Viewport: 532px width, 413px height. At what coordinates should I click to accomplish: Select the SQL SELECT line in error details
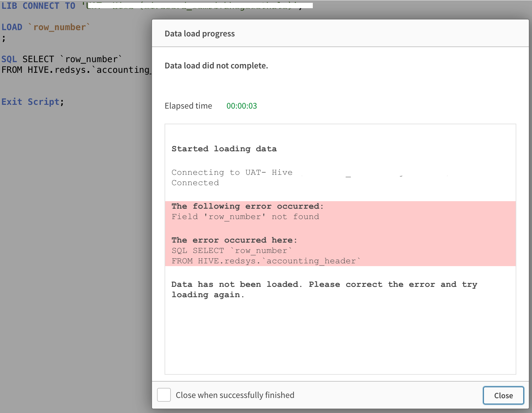pyautogui.click(x=231, y=250)
